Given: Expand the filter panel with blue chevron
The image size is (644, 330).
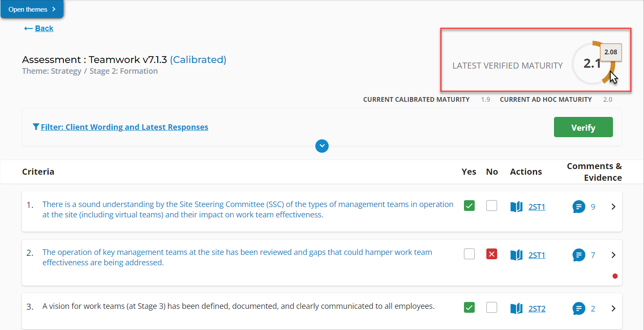Looking at the screenshot, I should (322, 146).
